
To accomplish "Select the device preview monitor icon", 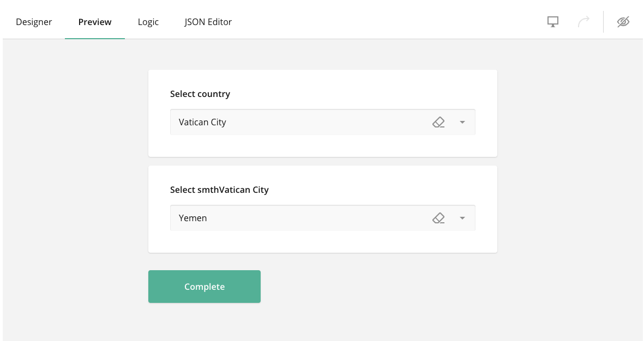I will coord(552,22).
